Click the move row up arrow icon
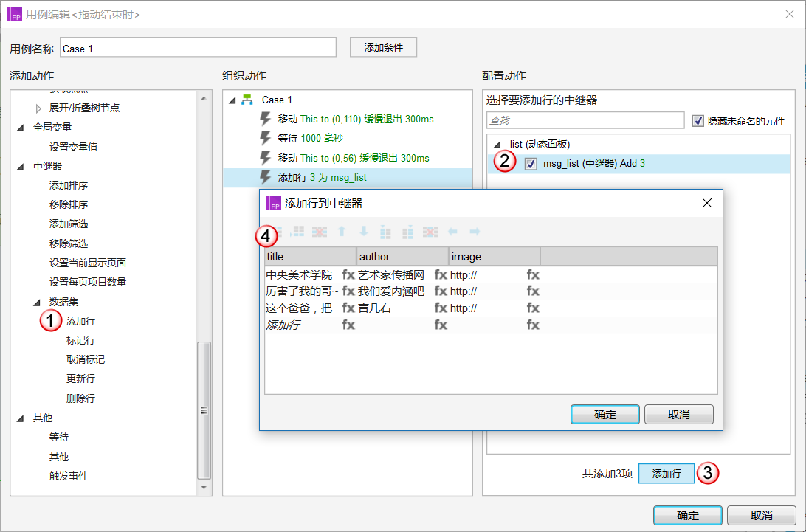The height and width of the screenshot is (532, 806). pos(342,232)
